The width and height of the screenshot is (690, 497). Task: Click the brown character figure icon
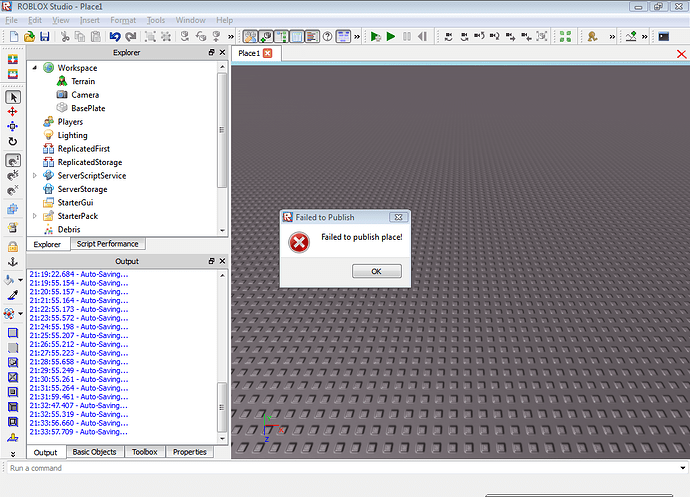tap(592, 37)
